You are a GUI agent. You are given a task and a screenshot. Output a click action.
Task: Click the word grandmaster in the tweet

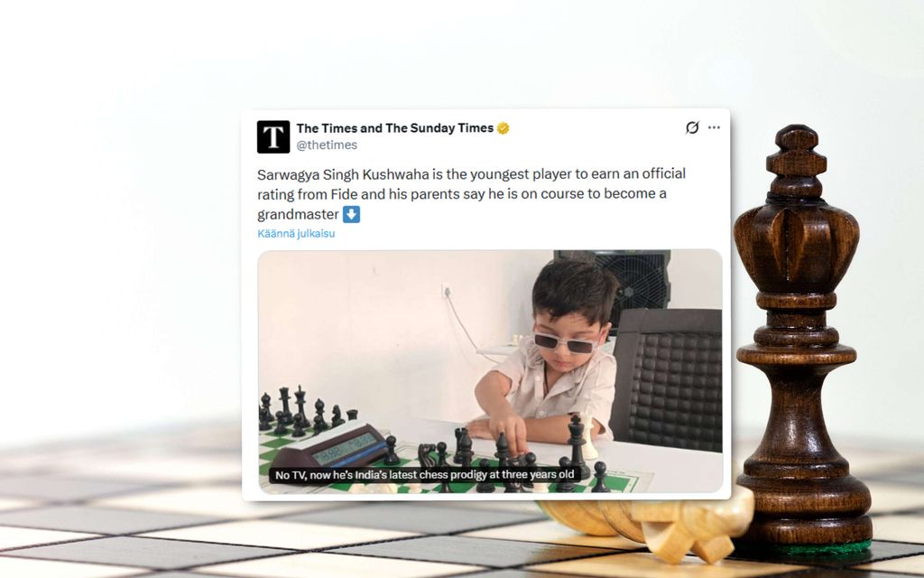[298, 214]
